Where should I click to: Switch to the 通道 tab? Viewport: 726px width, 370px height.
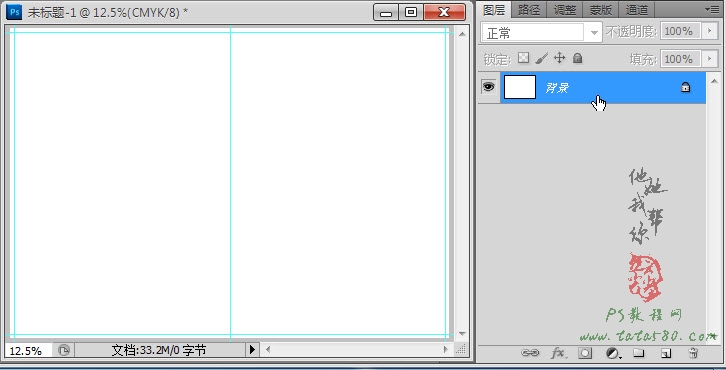coord(637,10)
